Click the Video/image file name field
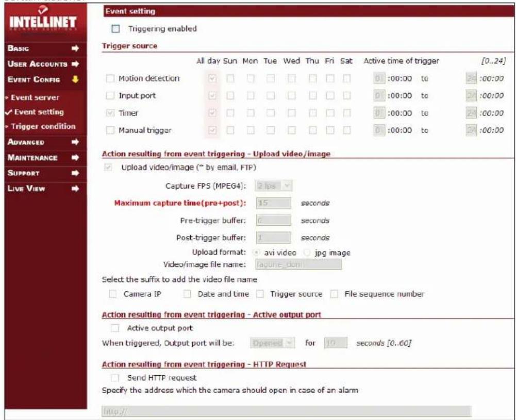This screenshot has width=516, height=420. 298,264
